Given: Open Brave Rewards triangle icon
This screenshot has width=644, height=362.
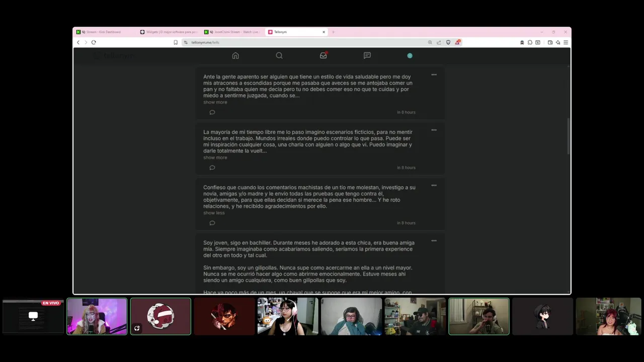Looking at the screenshot, I should point(457,42).
